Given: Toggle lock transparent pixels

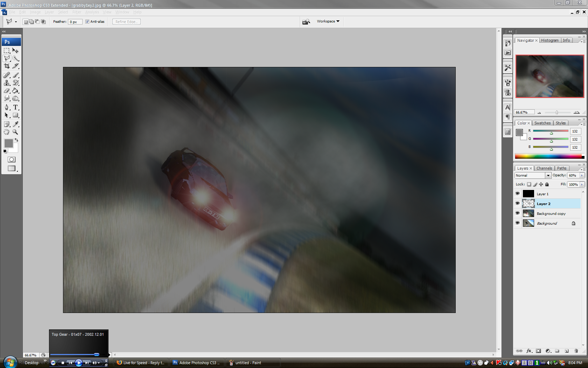Looking at the screenshot, I should click(x=529, y=184).
